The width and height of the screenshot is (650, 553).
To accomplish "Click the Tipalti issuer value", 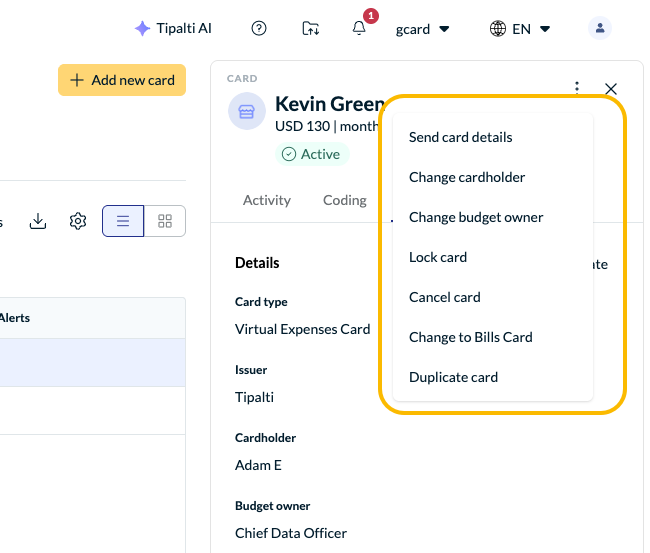I will coord(254,398).
